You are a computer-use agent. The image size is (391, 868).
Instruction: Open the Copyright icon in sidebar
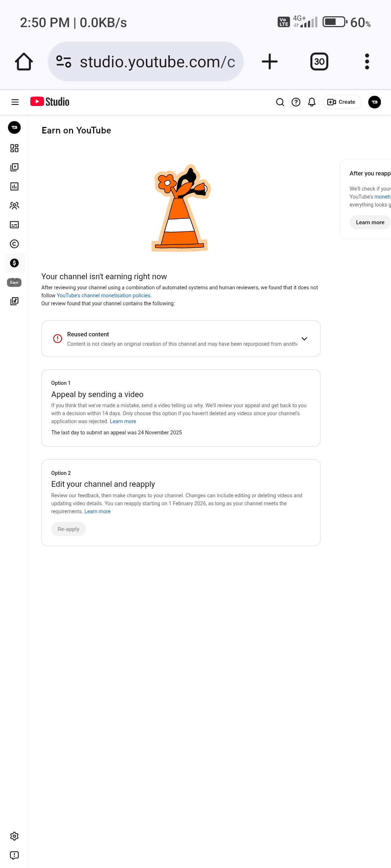click(14, 244)
